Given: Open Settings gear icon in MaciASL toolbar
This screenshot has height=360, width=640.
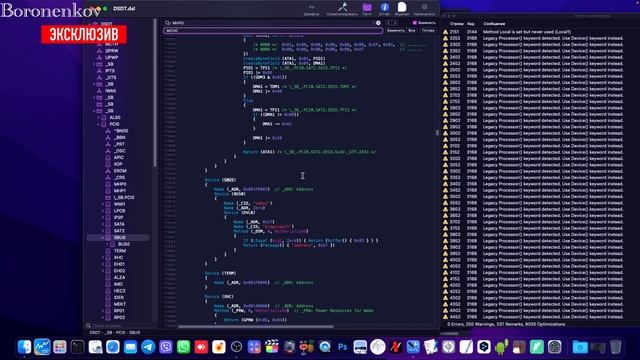Looking at the screenshot, I should pyautogui.click(x=424, y=7).
